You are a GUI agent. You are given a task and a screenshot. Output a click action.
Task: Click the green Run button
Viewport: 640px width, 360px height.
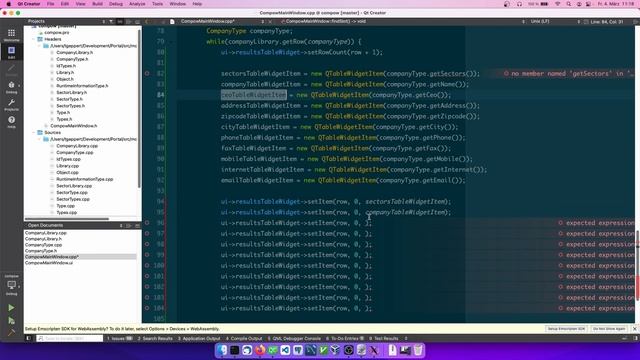[11, 308]
